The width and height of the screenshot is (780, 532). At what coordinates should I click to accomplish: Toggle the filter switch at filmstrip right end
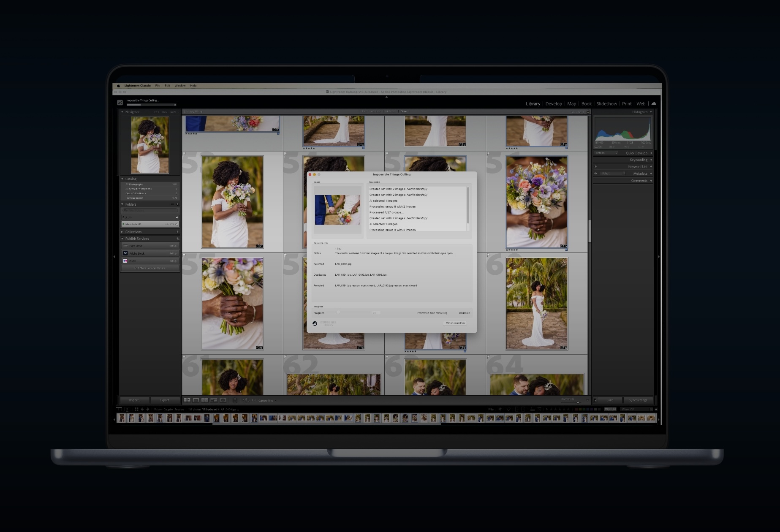click(x=656, y=409)
